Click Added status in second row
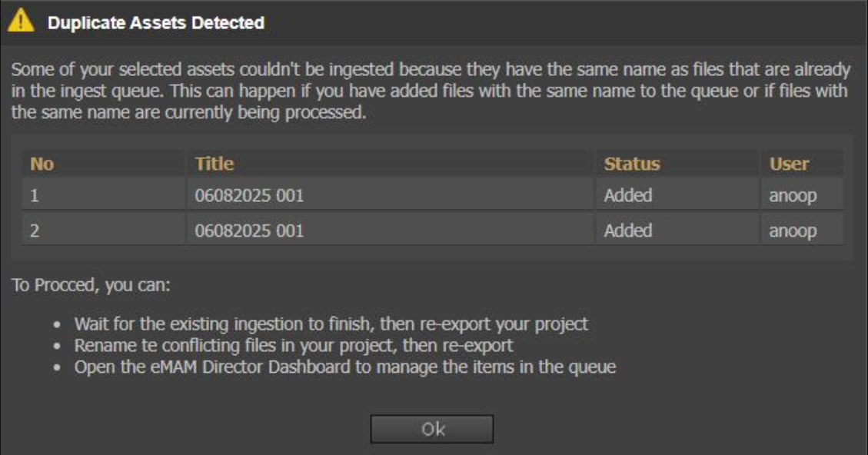 pyautogui.click(x=628, y=231)
